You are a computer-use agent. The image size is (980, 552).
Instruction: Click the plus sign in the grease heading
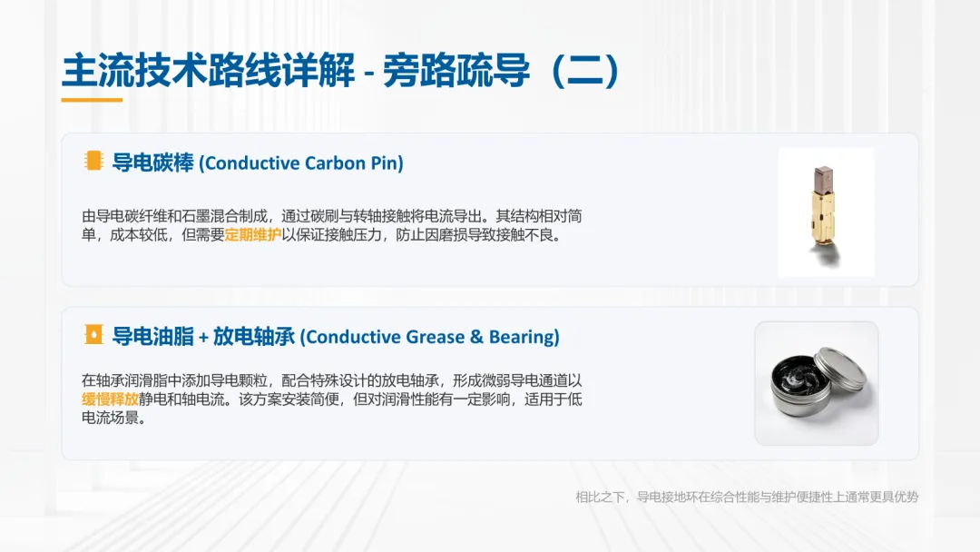204,337
